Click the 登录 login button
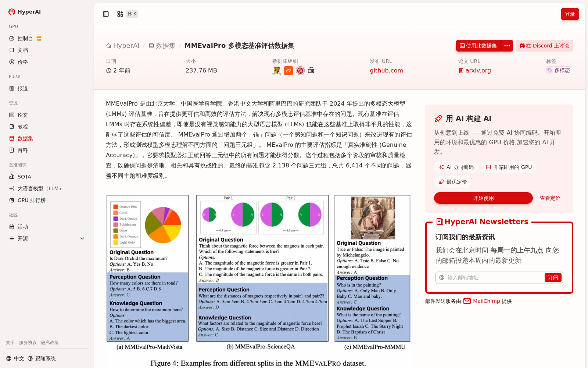The image size is (588, 368). pos(570,14)
